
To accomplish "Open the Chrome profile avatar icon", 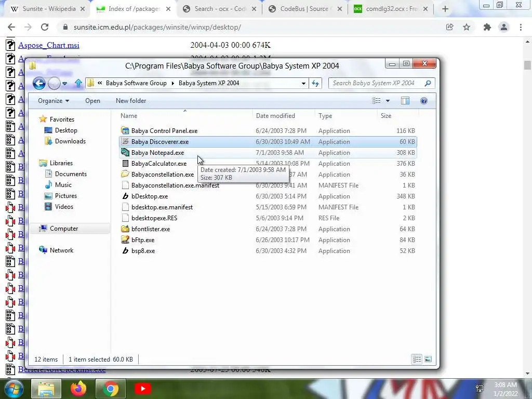I will 504,27.
